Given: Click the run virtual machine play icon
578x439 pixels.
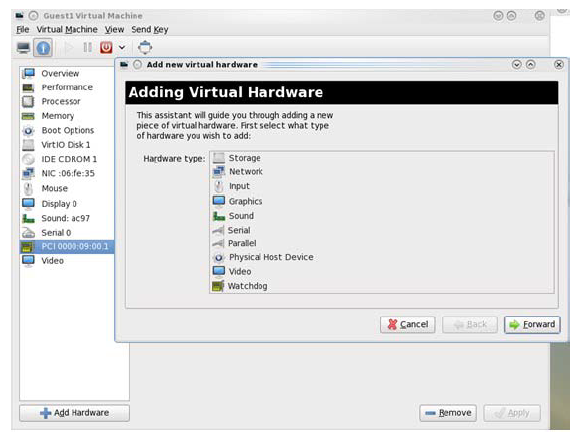Looking at the screenshot, I should tap(69, 48).
